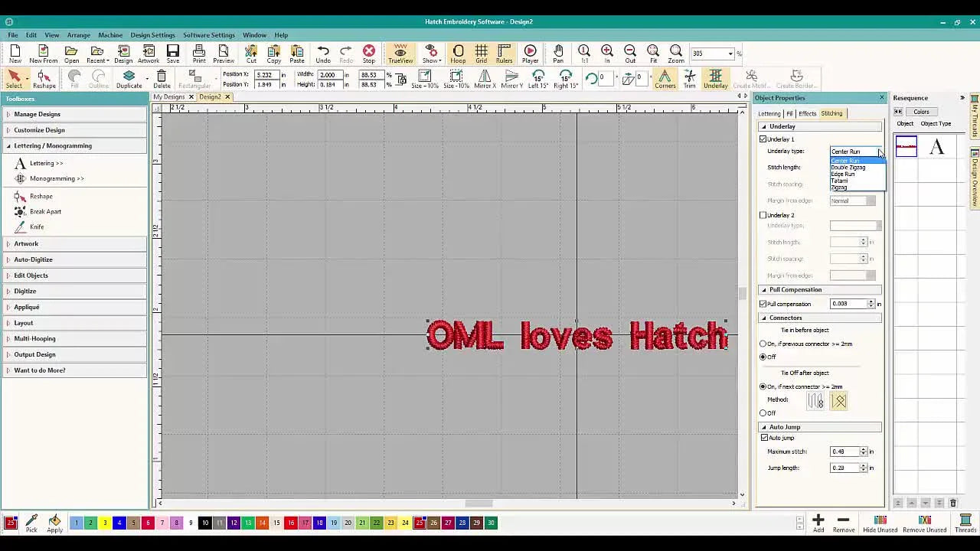This screenshot has width=980, height=551.
Task: Zoom Out with the magnifier minus icon
Action: (630, 54)
